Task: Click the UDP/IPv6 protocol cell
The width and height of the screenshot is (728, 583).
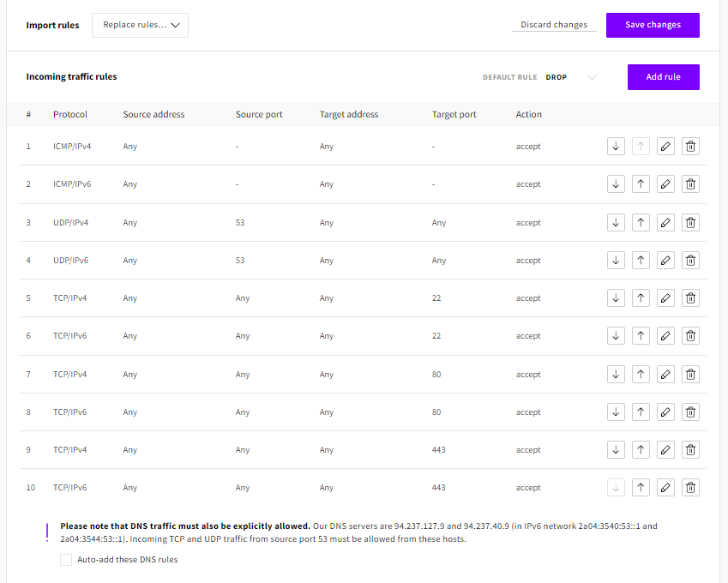Action: 70,260
